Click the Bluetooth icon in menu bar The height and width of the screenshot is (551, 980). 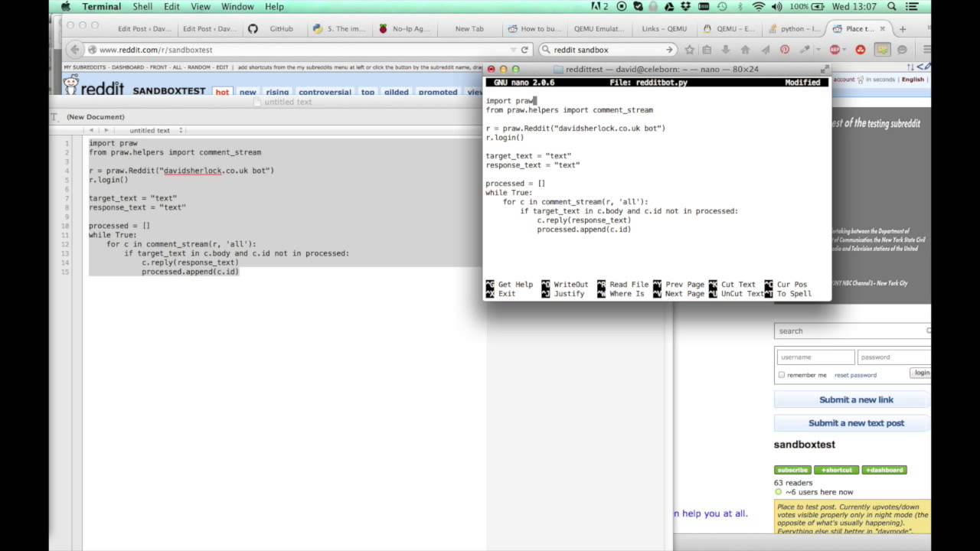[740, 6]
